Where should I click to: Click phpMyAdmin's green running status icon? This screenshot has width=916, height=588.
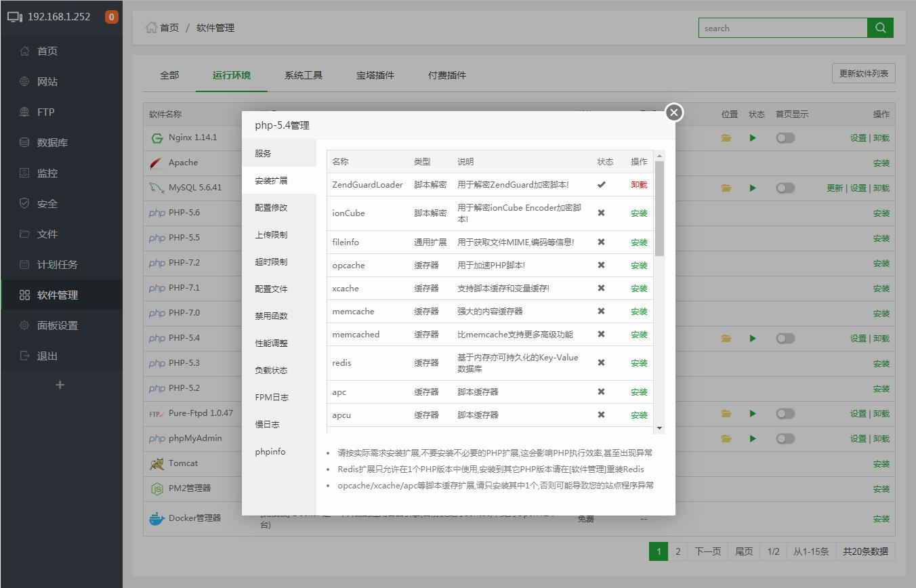tap(753, 438)
